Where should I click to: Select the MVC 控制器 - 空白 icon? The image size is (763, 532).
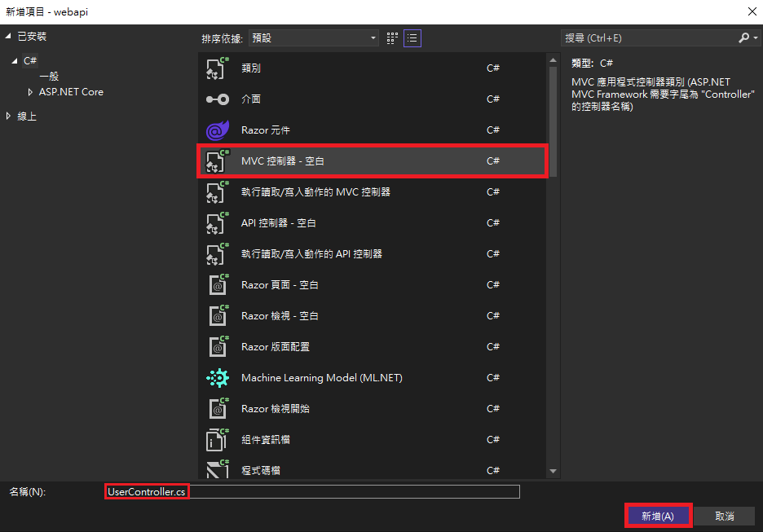click(x=217, y=161)
